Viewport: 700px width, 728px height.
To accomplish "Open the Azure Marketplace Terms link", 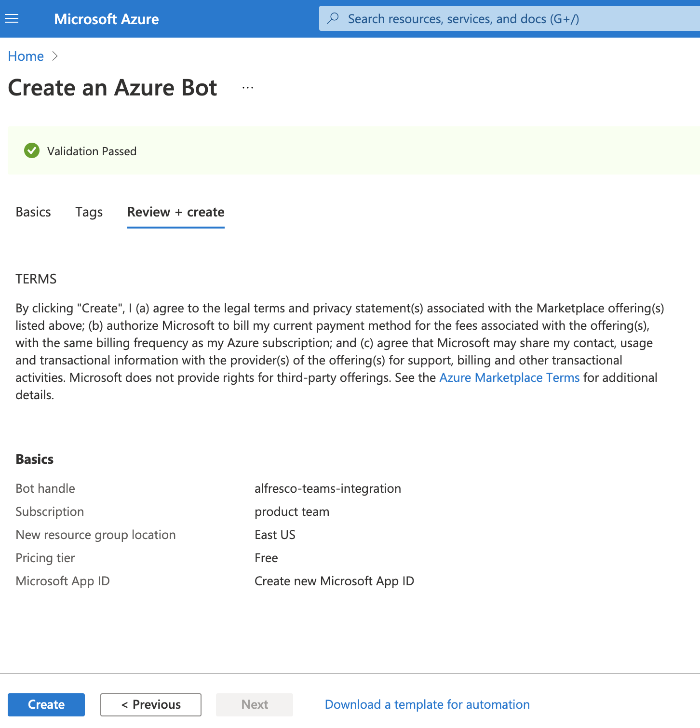I will click(x=510, y=377).
